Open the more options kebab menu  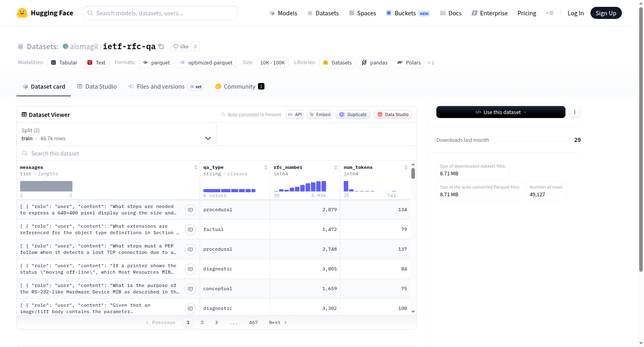pos(575,112)
